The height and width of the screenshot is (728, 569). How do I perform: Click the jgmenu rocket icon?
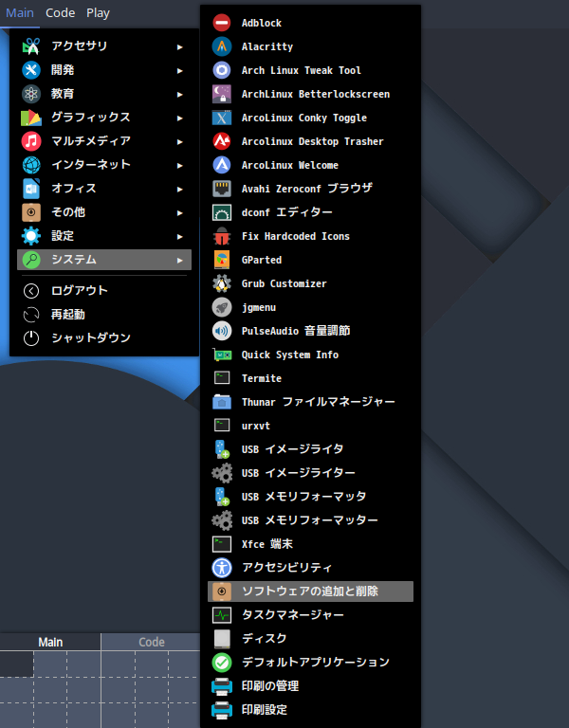tap(222, 307)
